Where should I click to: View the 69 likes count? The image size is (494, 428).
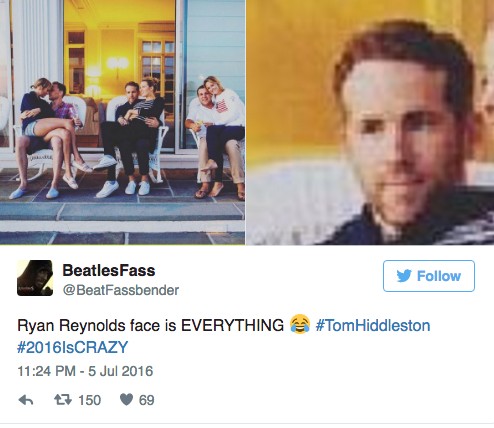click(x=146, y=400)
